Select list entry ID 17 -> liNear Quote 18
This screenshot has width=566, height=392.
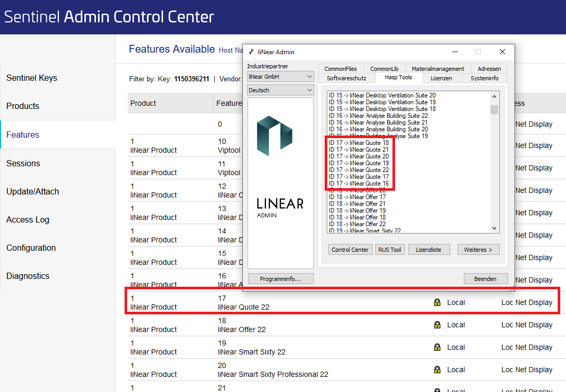click(x=359, y=143)
